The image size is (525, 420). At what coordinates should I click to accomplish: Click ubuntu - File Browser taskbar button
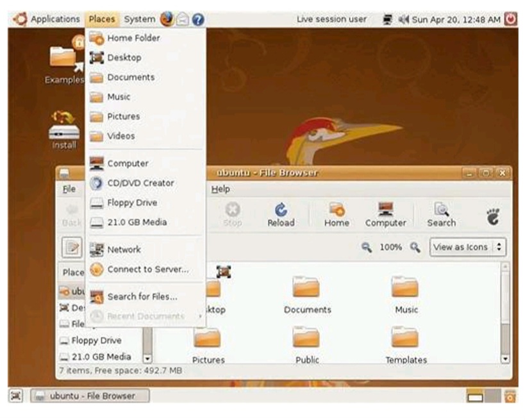click(90, 396)
